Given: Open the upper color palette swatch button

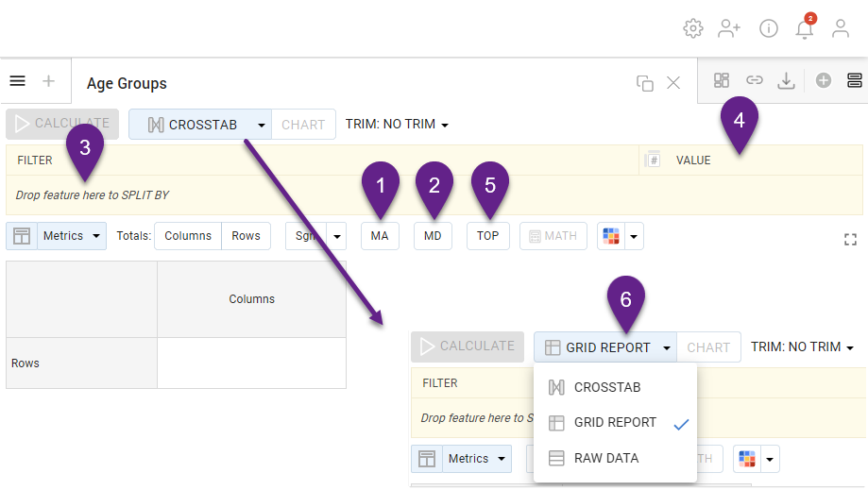Looking at the screenshot, I should click(612, 236).
